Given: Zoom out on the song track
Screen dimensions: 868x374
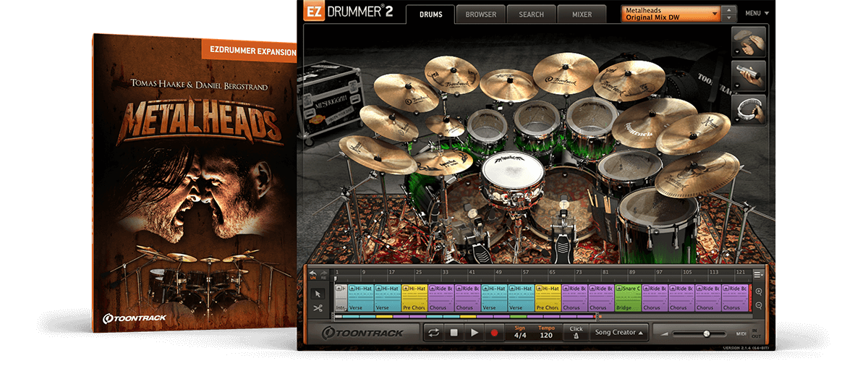Looking at the screenshot, I should 758,305.
